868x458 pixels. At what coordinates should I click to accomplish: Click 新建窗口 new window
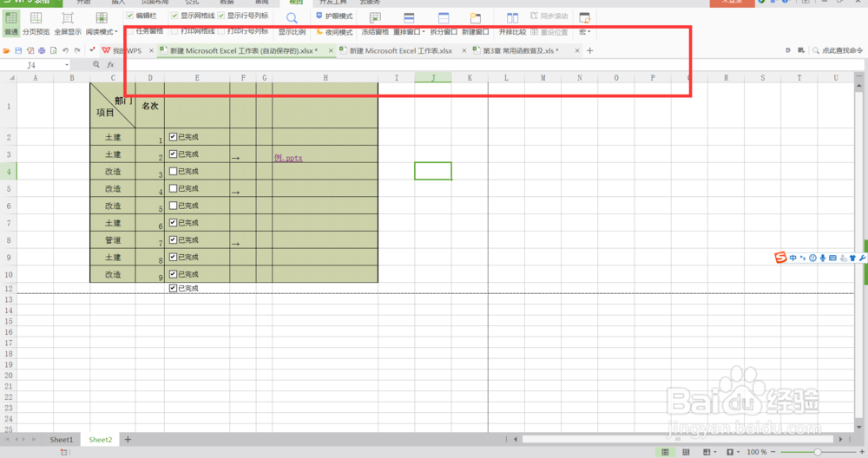[475, 23]
